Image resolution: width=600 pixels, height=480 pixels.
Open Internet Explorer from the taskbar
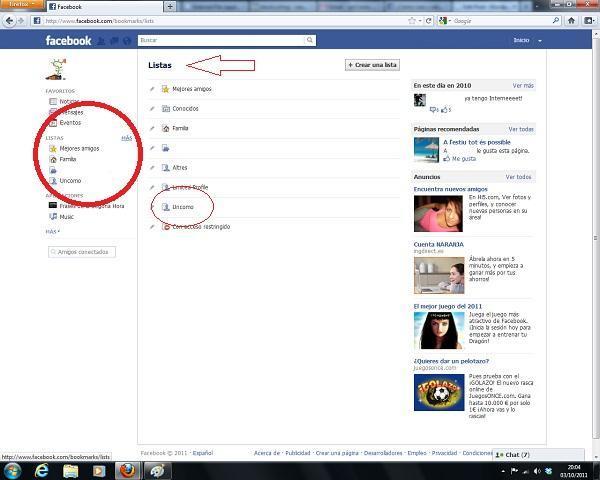41,470
